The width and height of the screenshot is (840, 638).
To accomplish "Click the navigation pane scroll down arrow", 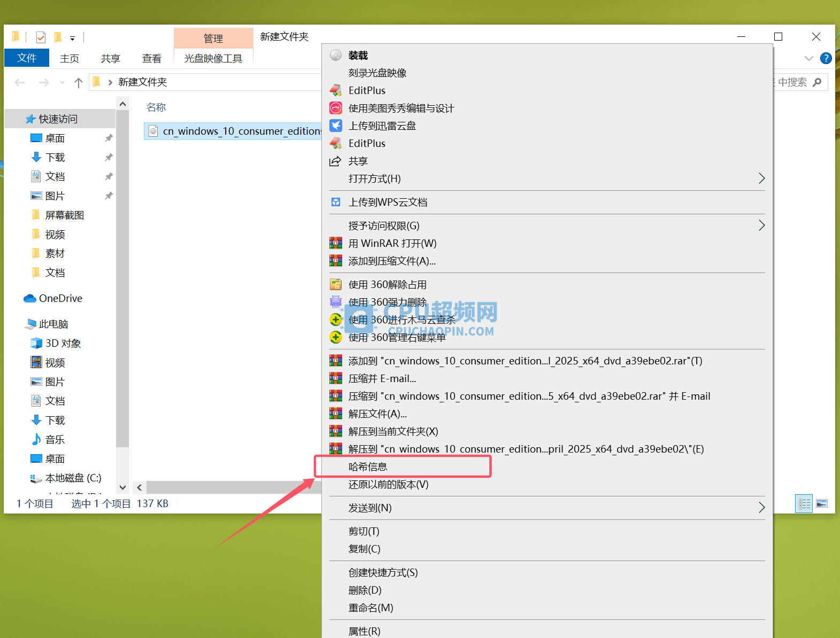I will (123, 487).
